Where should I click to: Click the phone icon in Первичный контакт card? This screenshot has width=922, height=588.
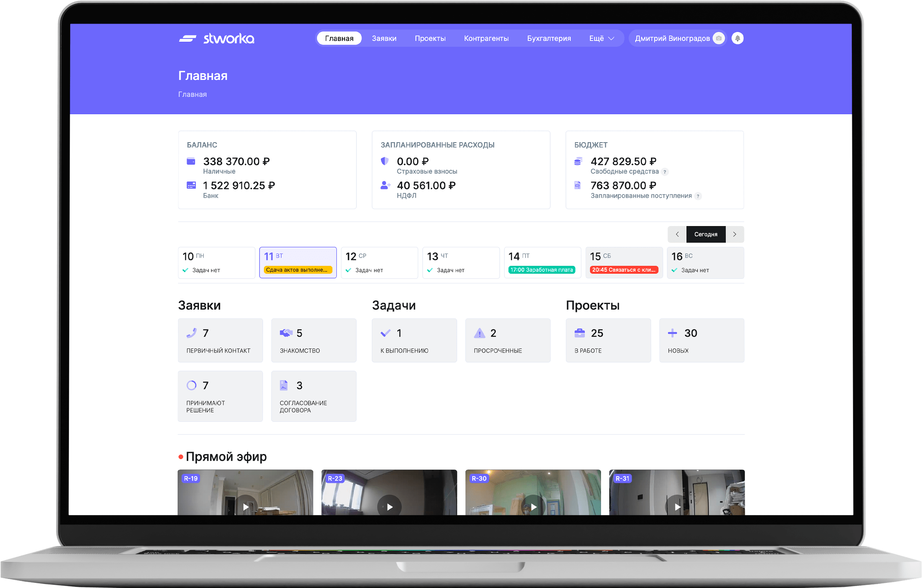point(192,333)
